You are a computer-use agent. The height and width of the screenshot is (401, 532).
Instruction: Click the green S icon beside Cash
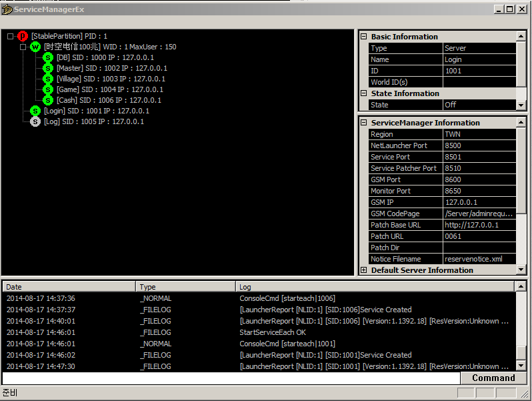pos(48,100)
